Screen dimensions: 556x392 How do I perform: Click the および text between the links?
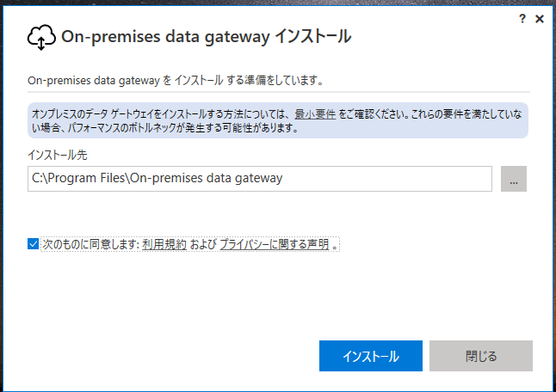[203, 244]
